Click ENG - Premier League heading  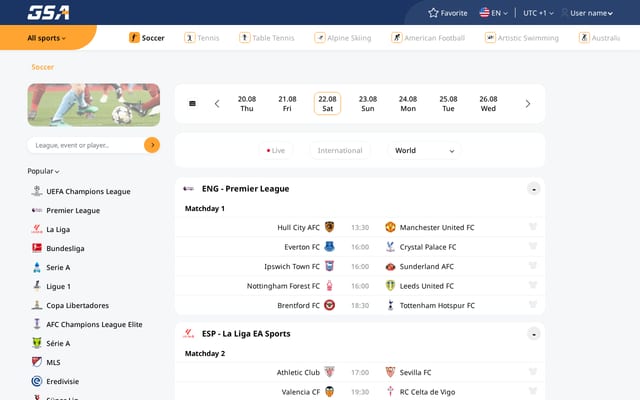[x=245, y=189]
